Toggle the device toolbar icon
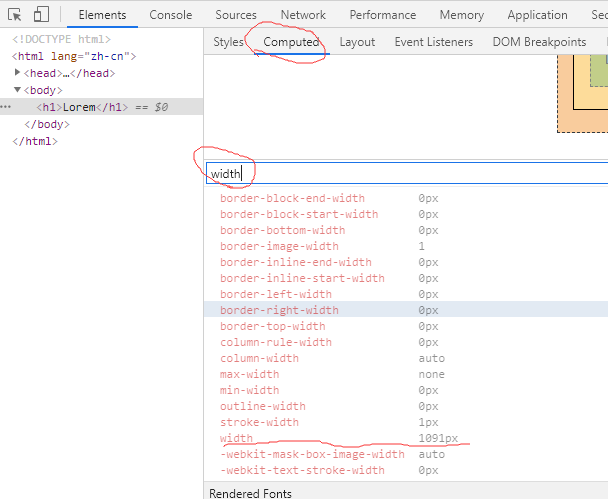Viewport: 608px width, 499px height. pos(41,15)
